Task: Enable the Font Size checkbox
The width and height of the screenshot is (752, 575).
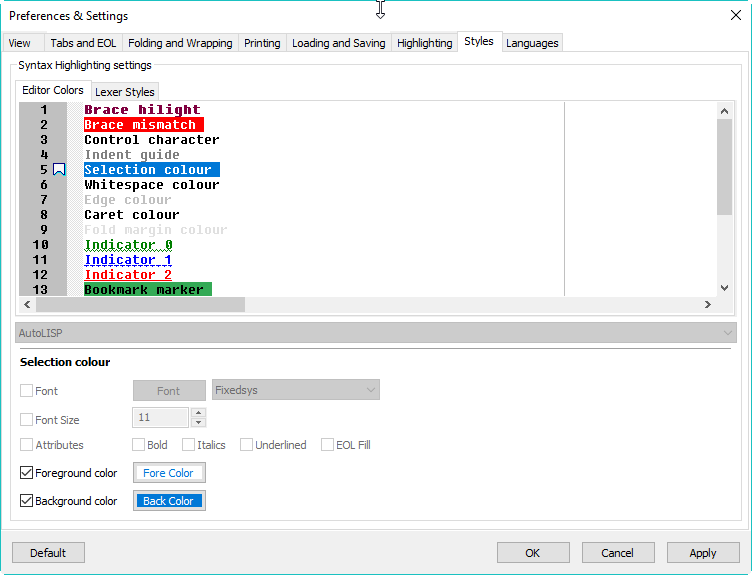Action: (26, 420)
